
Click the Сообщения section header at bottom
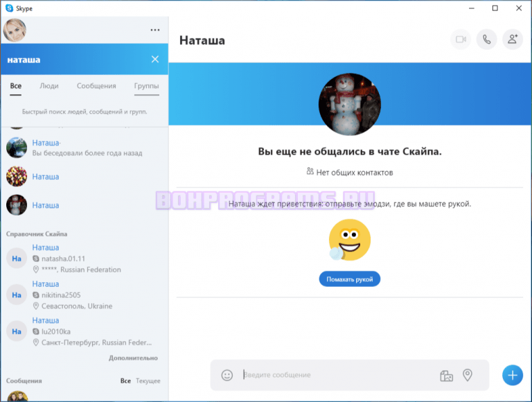coord(24,381)
